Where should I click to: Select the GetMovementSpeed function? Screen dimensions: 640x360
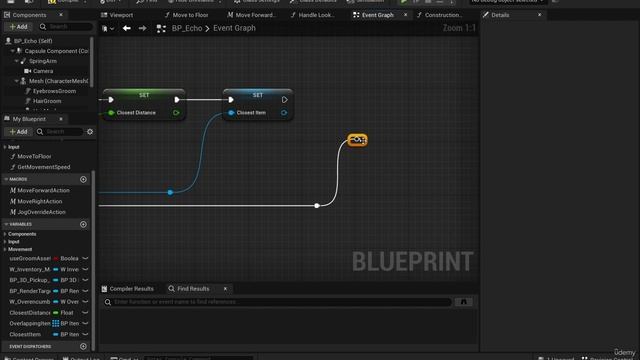[x=44, y=167]
